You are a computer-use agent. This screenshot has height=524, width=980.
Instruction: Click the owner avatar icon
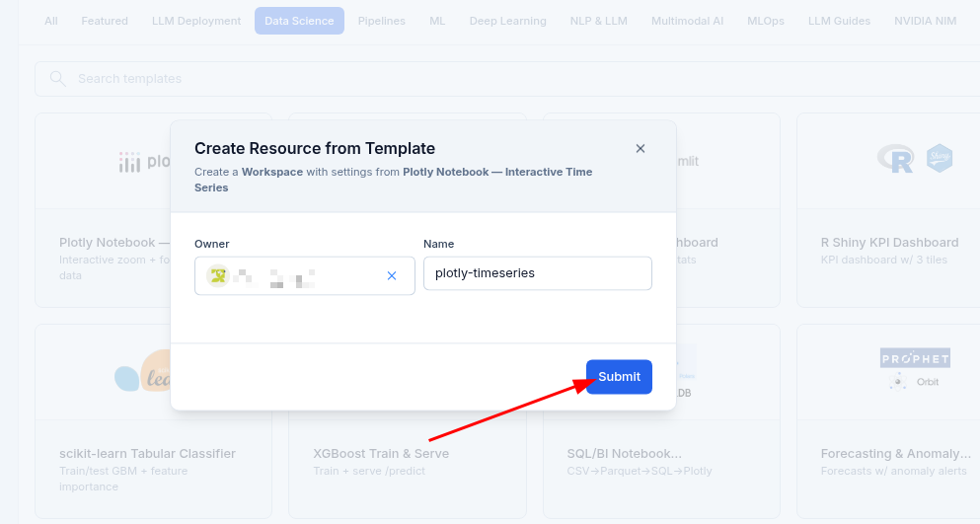(218, 275)
